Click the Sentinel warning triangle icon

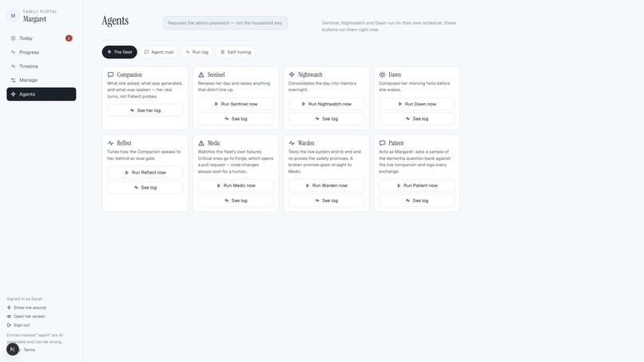click(201, 75)
